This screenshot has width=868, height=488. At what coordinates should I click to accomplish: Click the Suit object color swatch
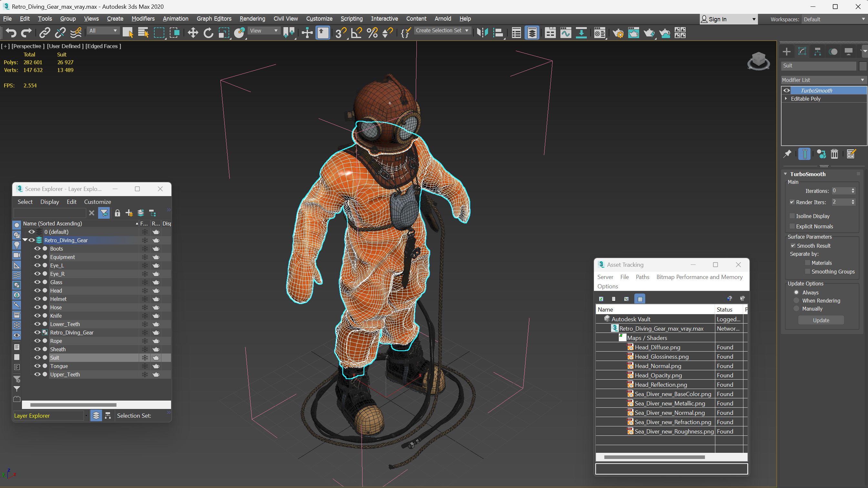(863, 66)
